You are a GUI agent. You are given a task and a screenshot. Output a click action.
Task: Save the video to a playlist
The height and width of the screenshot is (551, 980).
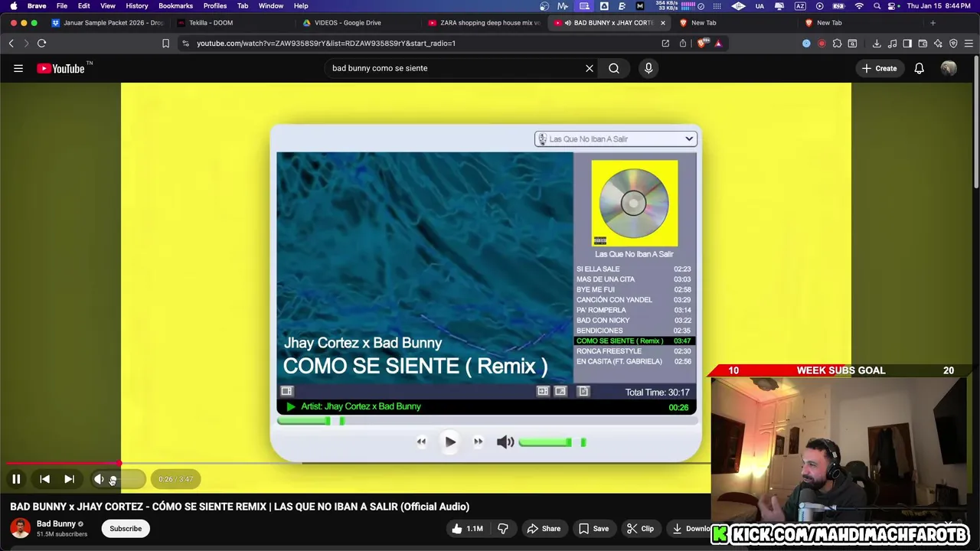point(593,529)
